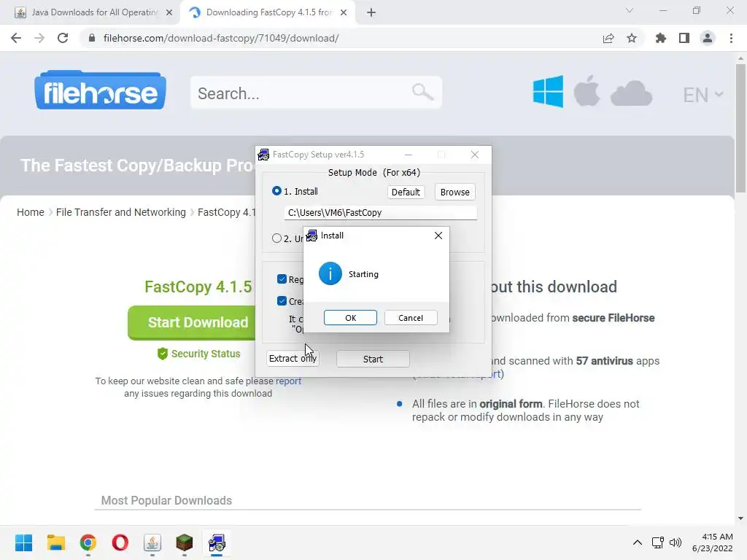Click the Security Status link

[198, 354]
